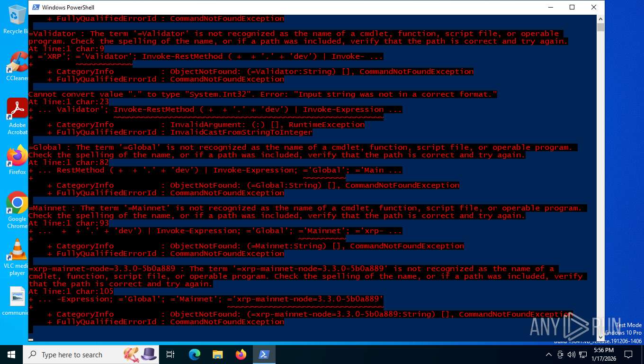Image resolution: width=644 pixels, height=364 pixels.
Task: Click the 'At line:1 char:105' text
Action: point(71,291)
